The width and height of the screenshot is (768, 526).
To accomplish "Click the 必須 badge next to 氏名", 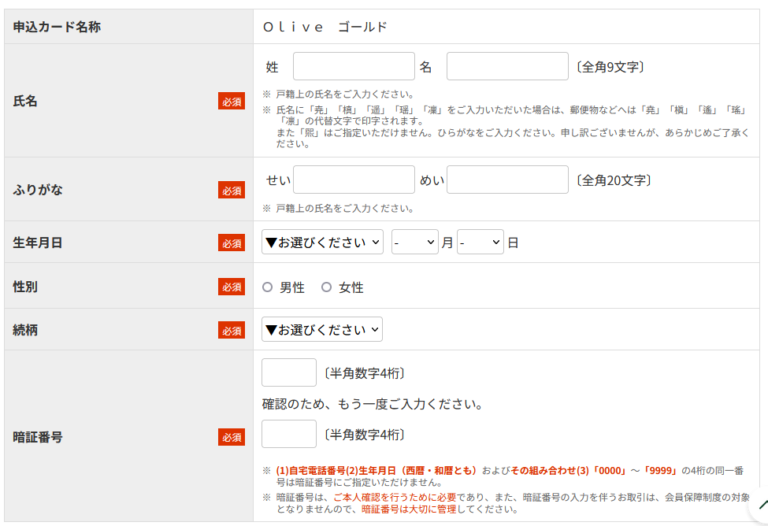I will [231, 101].
